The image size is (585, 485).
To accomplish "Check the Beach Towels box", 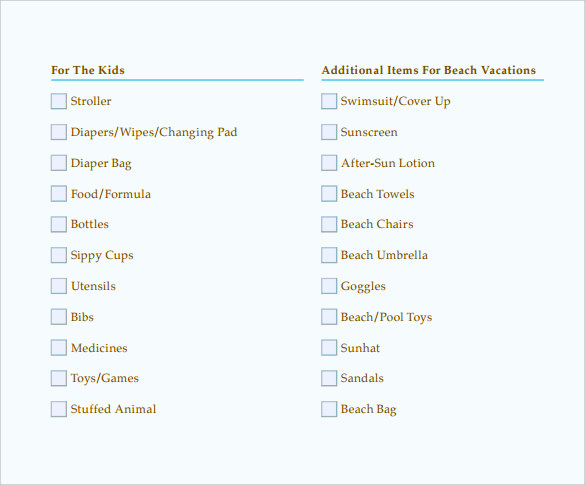I will [x=329, y=194].
